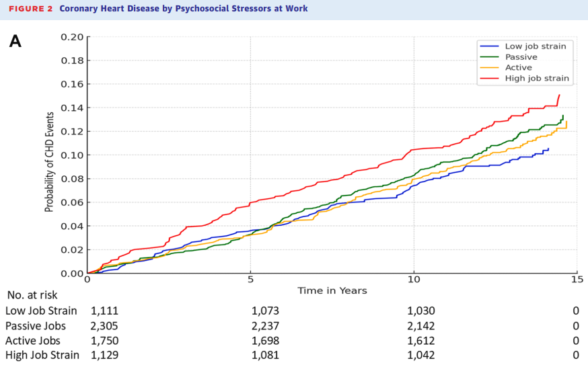The height and width of the screenshot is (367, 588).
Task: Click the 10 x-axis tick label
Action: tap(413, 280)
